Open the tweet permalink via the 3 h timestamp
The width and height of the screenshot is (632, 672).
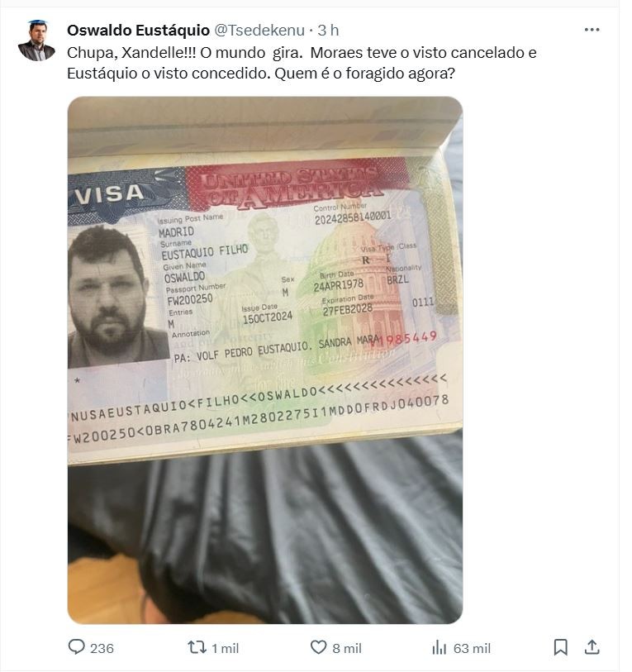click(x=328, y=31)
